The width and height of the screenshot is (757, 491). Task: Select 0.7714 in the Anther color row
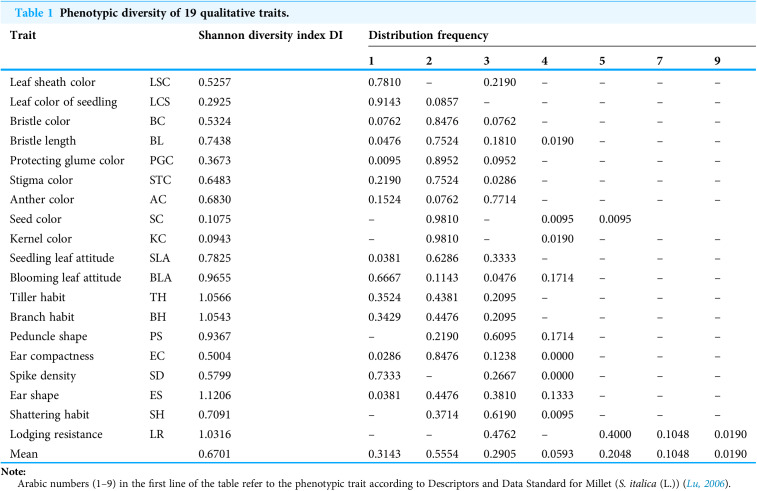point(500,199)
